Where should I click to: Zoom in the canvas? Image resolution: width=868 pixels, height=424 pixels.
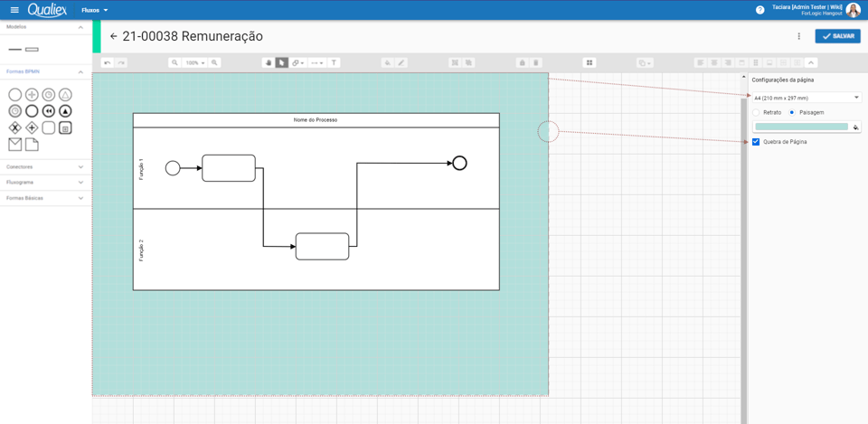click(x=215, y=63)
